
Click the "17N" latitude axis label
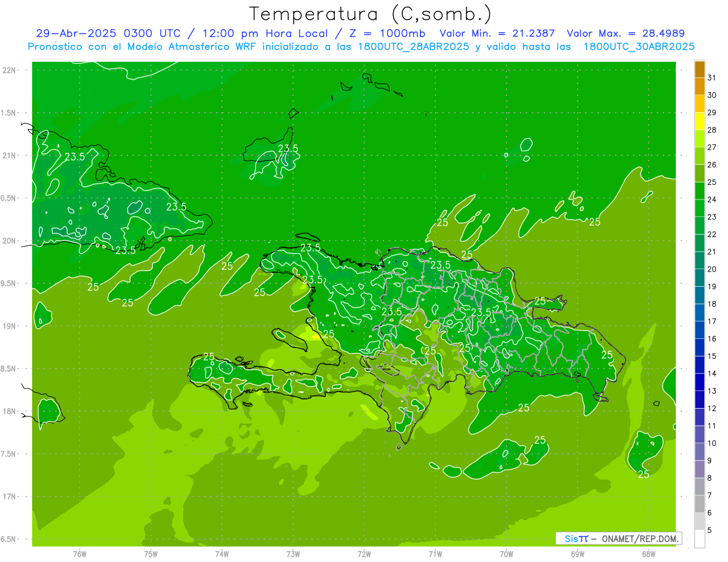coord(8,497)
